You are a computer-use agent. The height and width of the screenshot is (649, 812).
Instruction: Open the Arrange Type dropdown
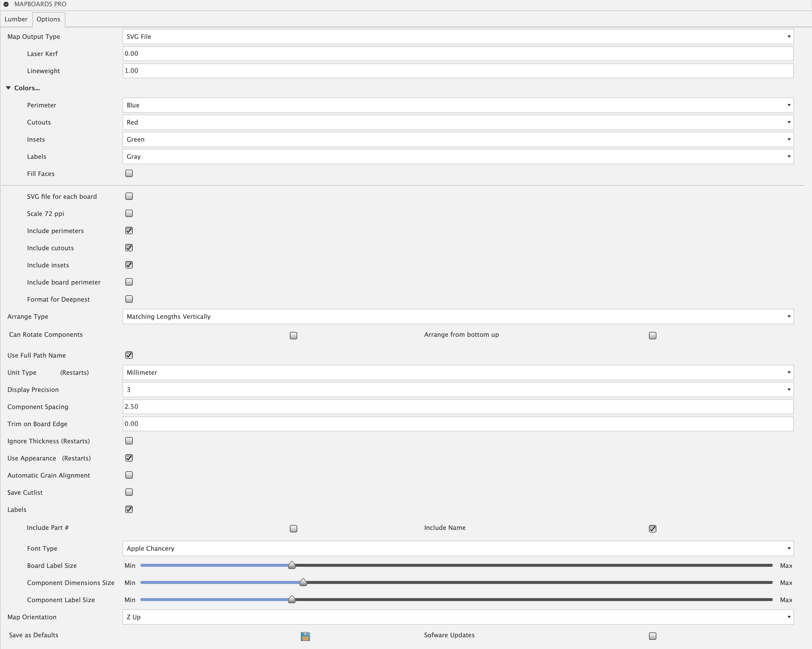(458, 317)
